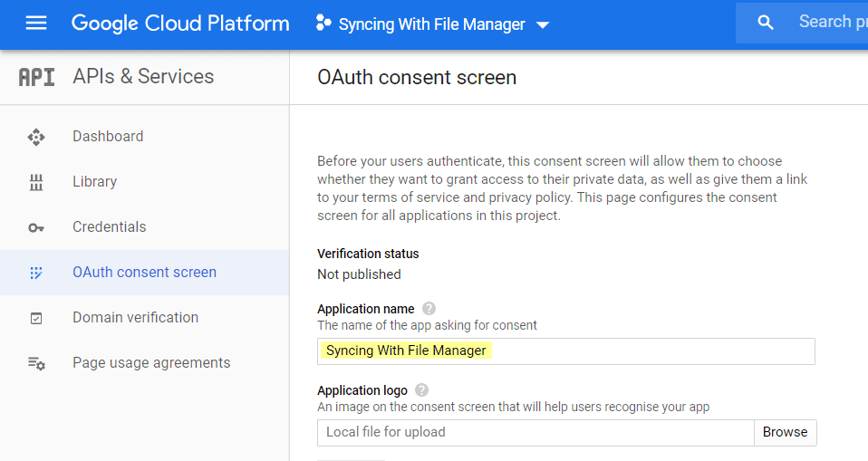Click the Google Cloud Platform title link

[x=180, y=24]
